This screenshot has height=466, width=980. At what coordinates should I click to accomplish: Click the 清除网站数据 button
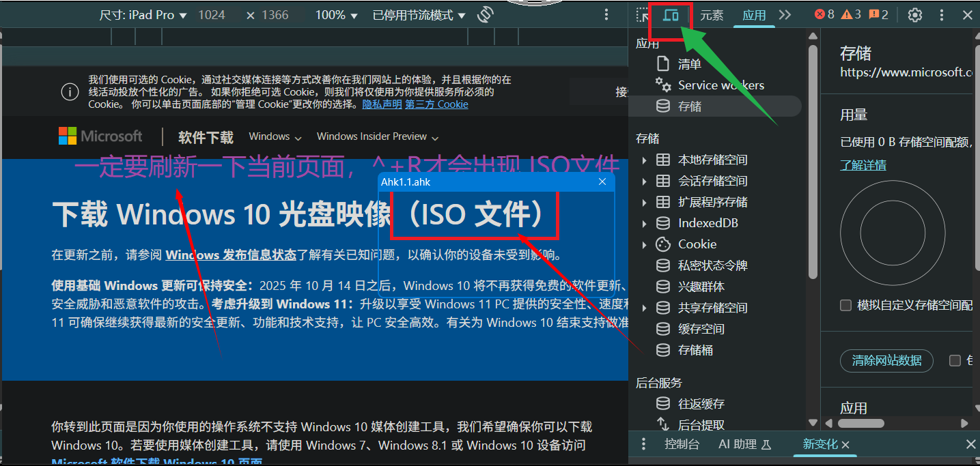point(886,360)
